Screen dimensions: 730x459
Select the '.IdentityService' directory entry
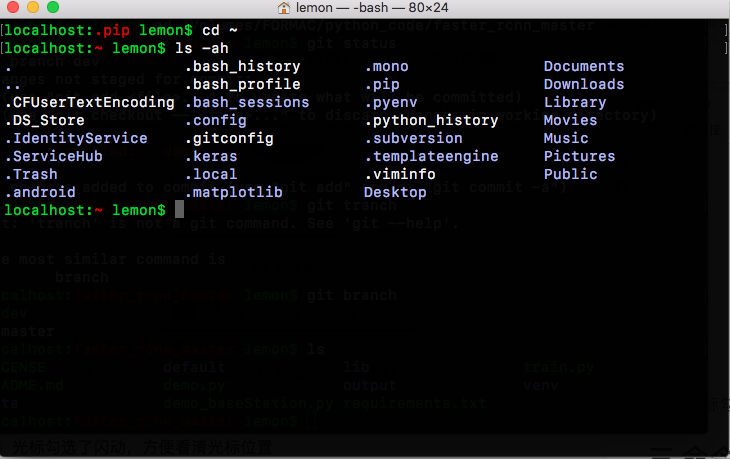[x=76, y=138]
